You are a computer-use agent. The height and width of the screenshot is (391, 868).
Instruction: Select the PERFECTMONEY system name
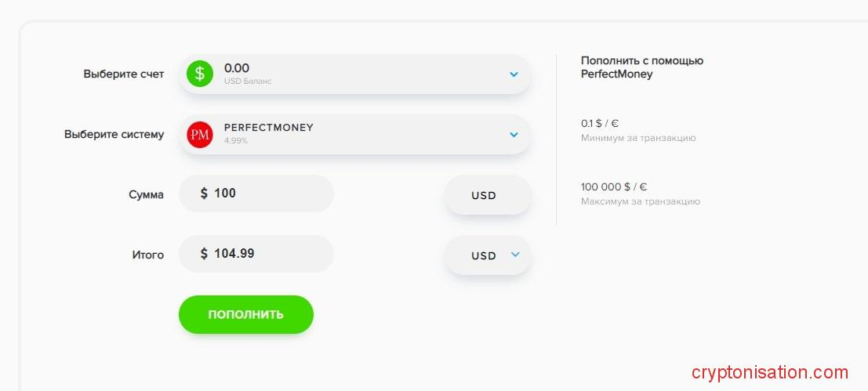[269, 128]
